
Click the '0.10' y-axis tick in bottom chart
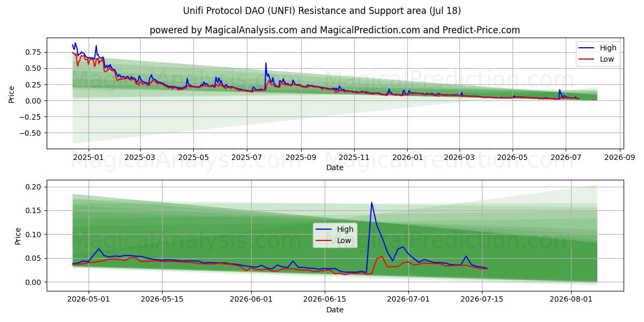coord(34,235)
